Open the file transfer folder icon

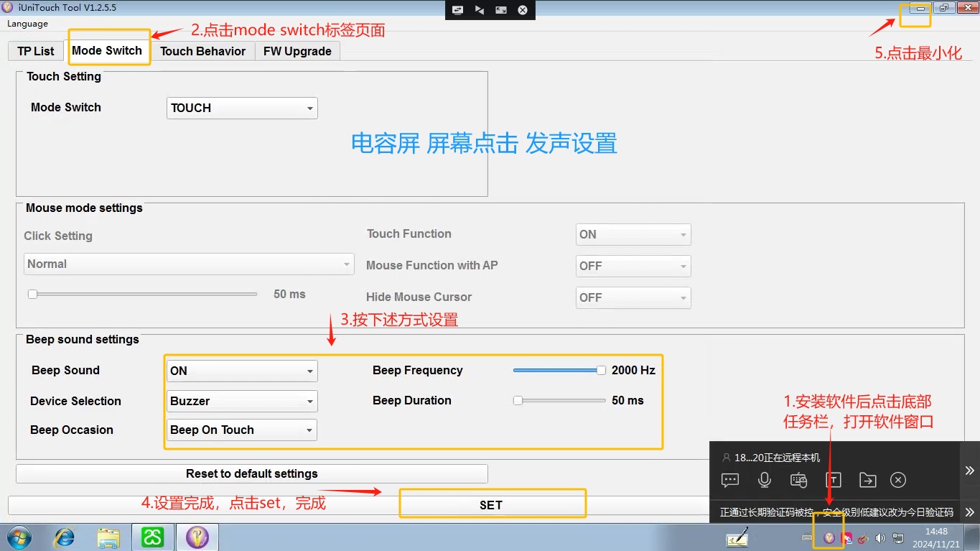point(868,480)
